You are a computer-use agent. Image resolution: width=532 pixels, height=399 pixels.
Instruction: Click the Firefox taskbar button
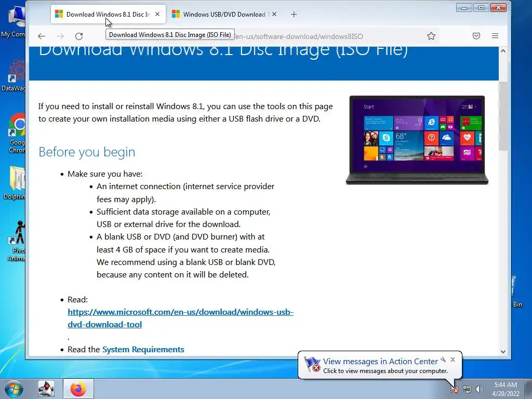78,389
